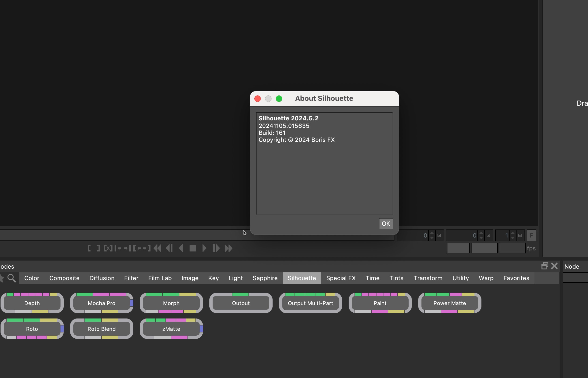Open the Favorites tab
This screenshot has width=588, height=378.
point(517,278)
